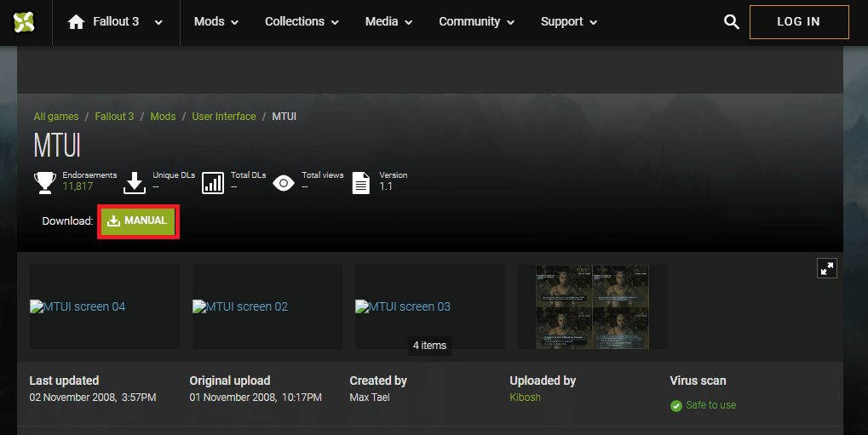The image size is (868, 435).
Task: Open the Mods dropdown menu
Action: tap(216, 21)
